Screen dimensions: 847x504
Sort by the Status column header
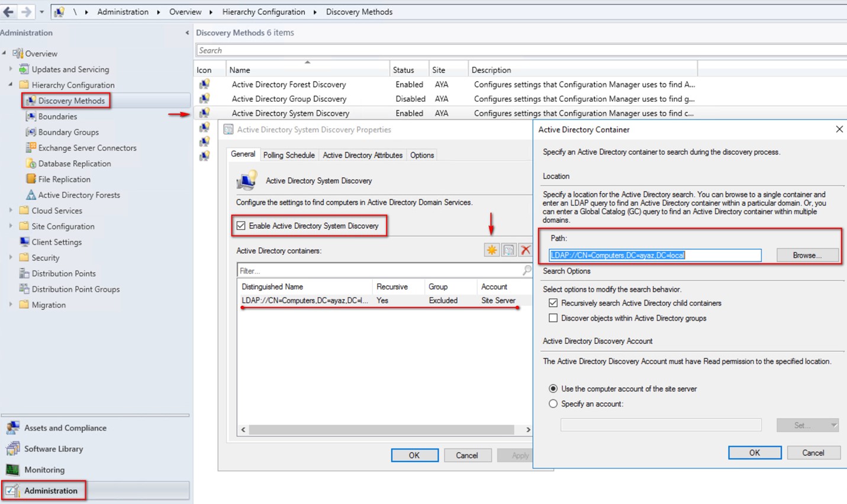pyautogui.click(x=409, y=70)
